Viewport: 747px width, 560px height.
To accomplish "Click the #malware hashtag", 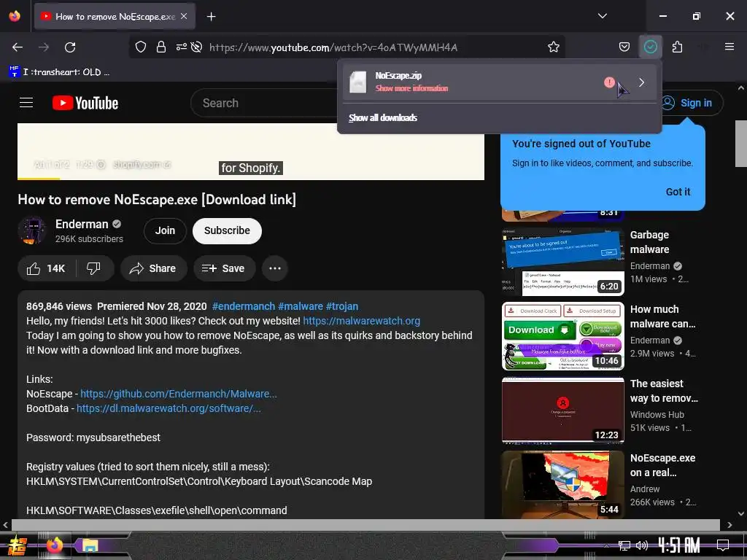I will (300, 306).
